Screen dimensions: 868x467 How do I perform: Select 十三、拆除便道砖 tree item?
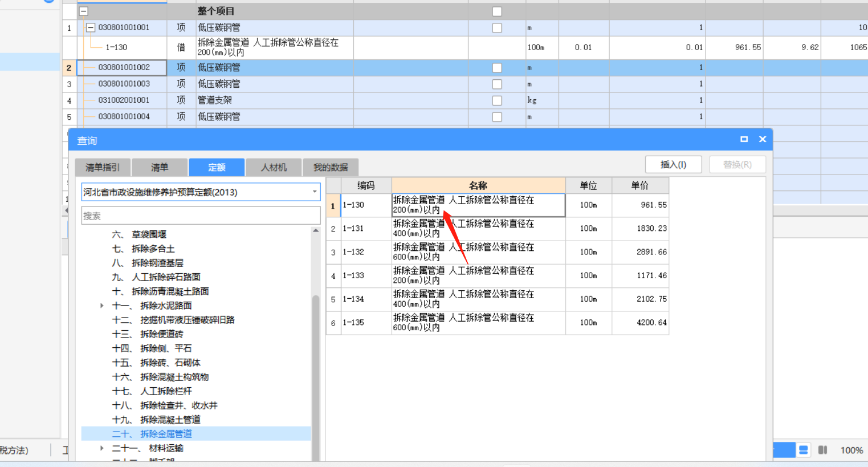click(148, 334)
